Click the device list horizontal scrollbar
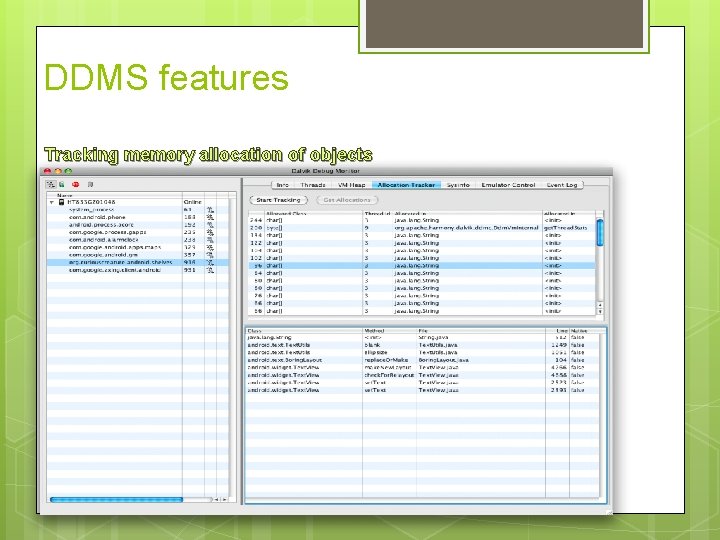 [116, 499]
